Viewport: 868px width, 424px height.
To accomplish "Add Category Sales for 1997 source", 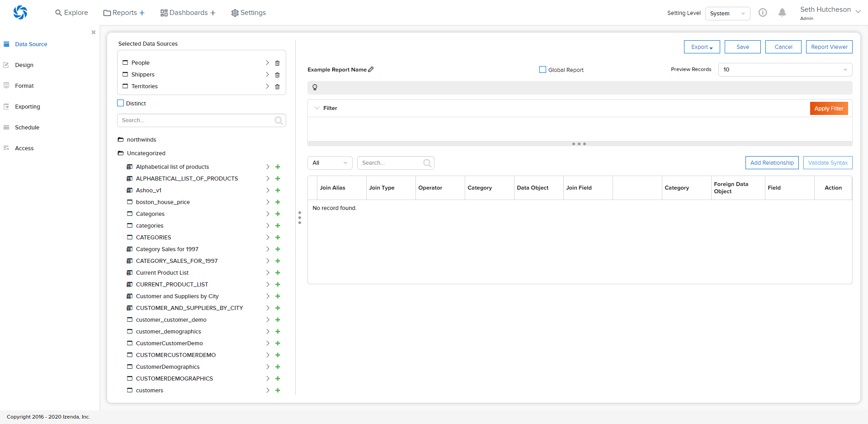I will pyautogui.click(x=278, y=249).
